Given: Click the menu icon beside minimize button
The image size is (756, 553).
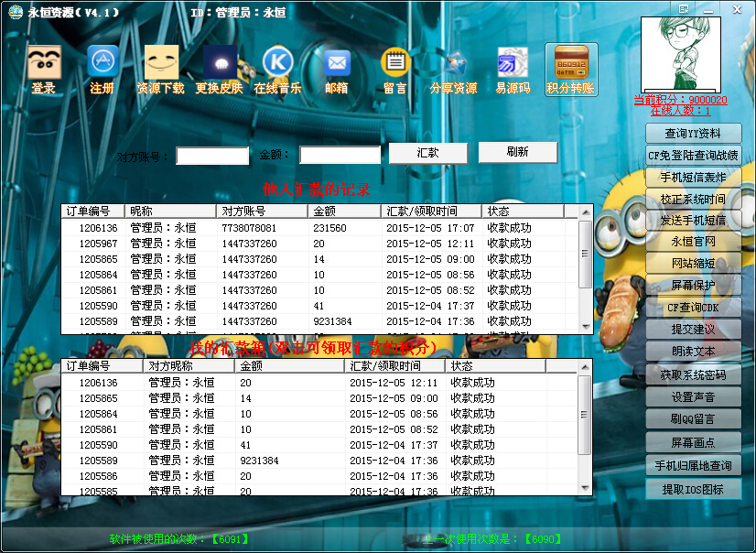Looking at the screenshot, I should (x=684, y=9).
